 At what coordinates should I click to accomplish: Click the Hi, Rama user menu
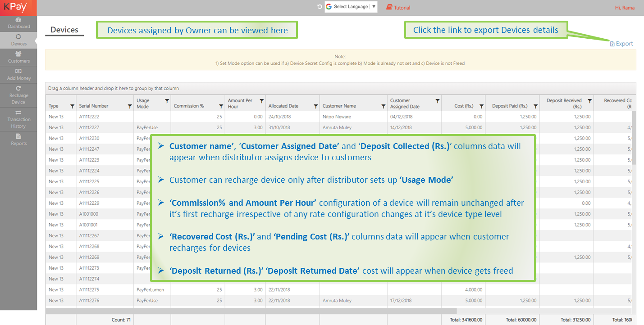(625, 8)
